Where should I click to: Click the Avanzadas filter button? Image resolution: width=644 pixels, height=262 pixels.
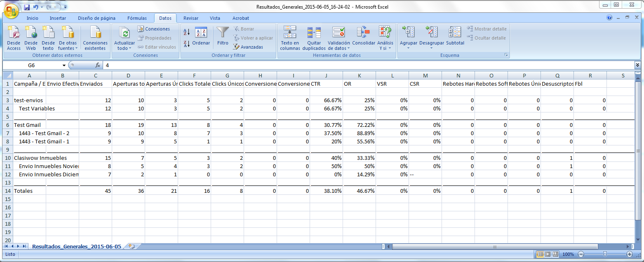pyautogui.click(x=248, y=47)
